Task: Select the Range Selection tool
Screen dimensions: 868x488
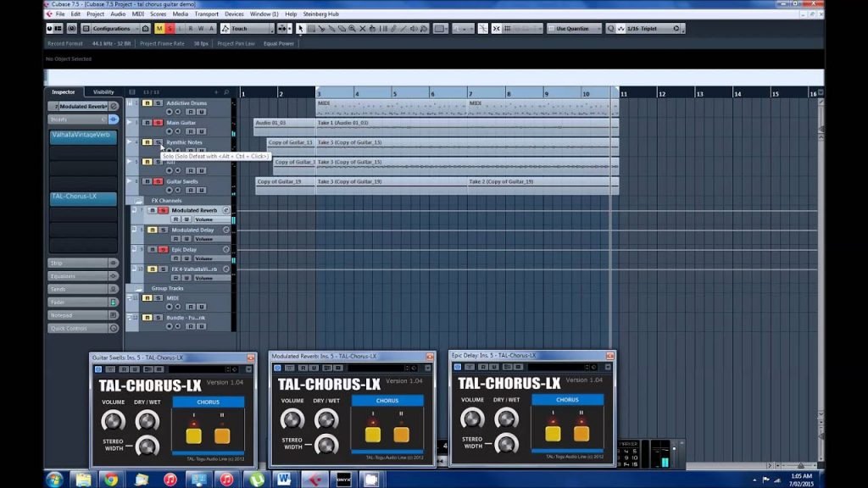Action: pos(311,28)
